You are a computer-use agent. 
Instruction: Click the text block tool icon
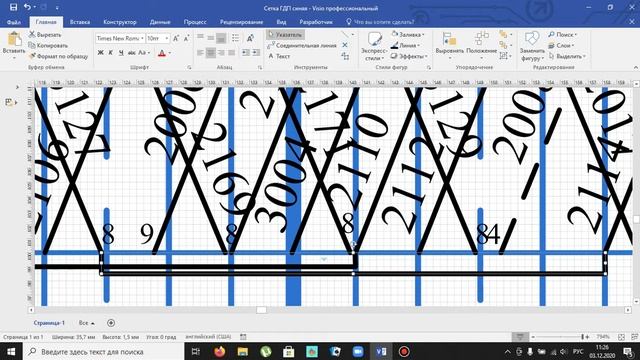coord(345,56)
